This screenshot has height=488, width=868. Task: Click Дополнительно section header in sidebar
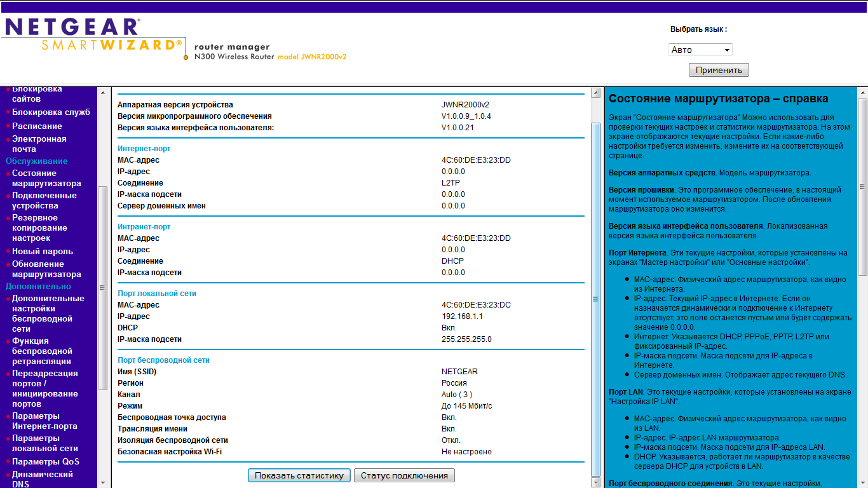pos(38,287)
